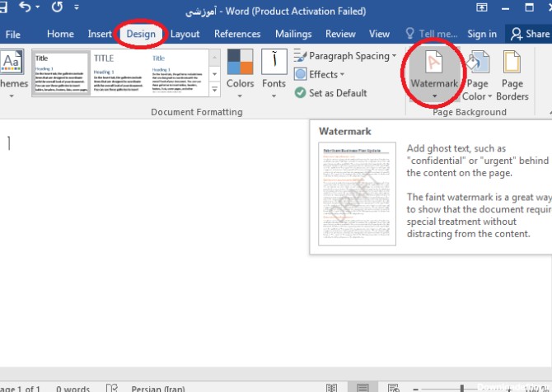Click the Sign in link
The width and height of the screenshot is (552, 392).
click(x=481, y=34)
